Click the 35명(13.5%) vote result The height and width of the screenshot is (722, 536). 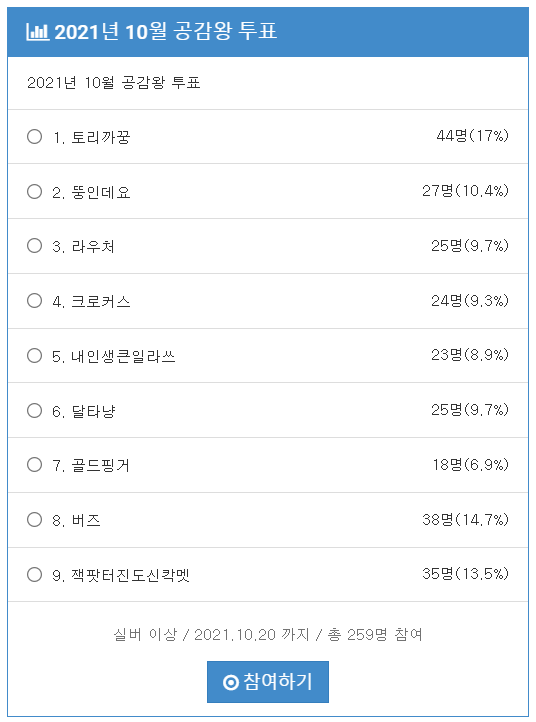(x=466, y=574)
